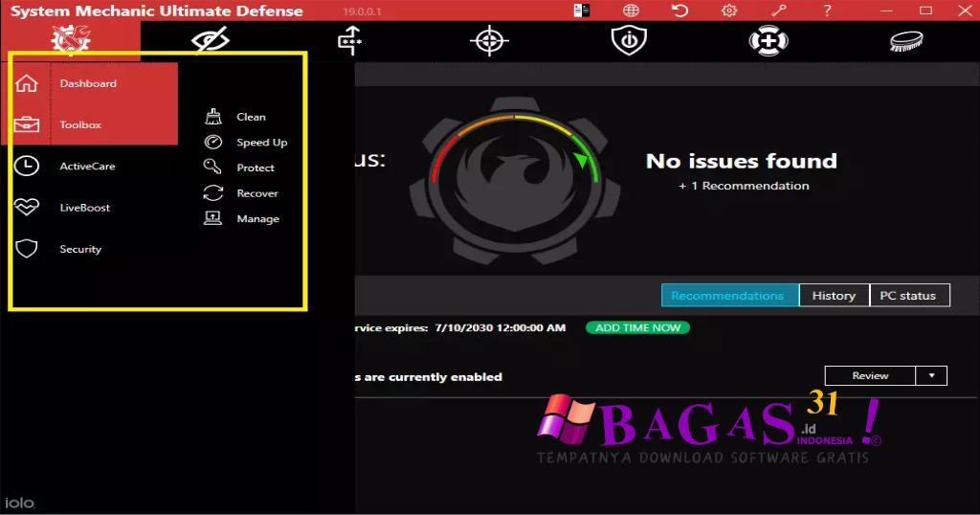Select Dashboard in the sidebar menu

click(88, 83)
